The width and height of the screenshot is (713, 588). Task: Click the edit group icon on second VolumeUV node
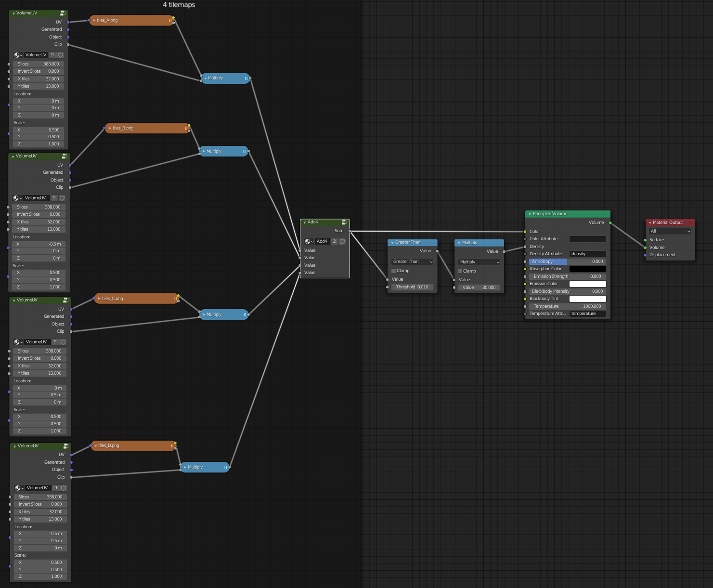pos(65,156)
